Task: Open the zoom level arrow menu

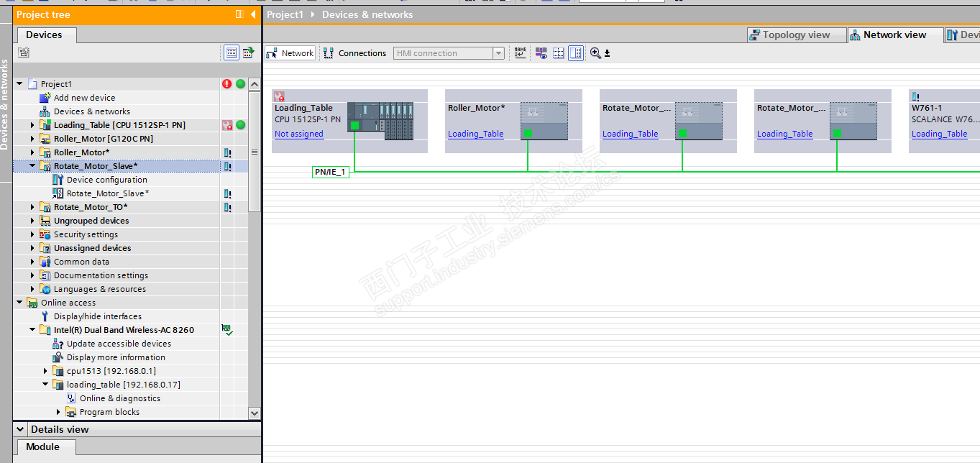Action: (607, 54)
